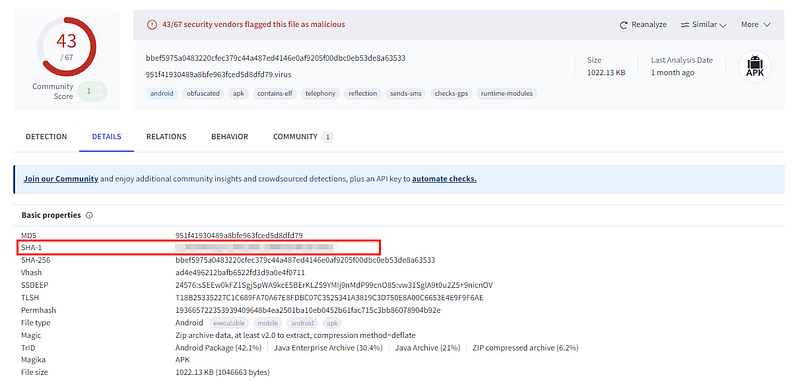Click the telephony tag

[320, 93]
